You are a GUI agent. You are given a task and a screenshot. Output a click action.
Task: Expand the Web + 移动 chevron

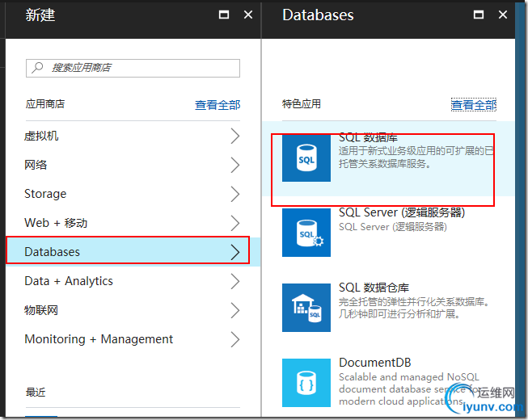click(235, 223)
